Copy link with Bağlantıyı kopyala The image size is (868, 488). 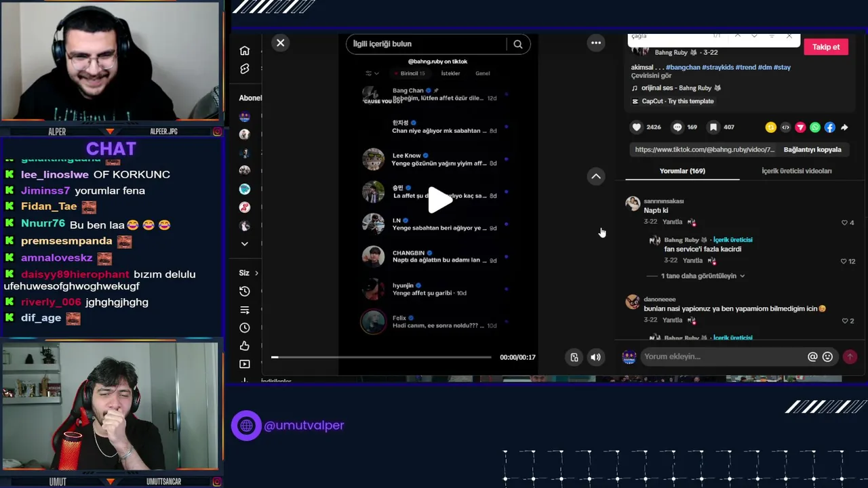(x=812, y=150)
